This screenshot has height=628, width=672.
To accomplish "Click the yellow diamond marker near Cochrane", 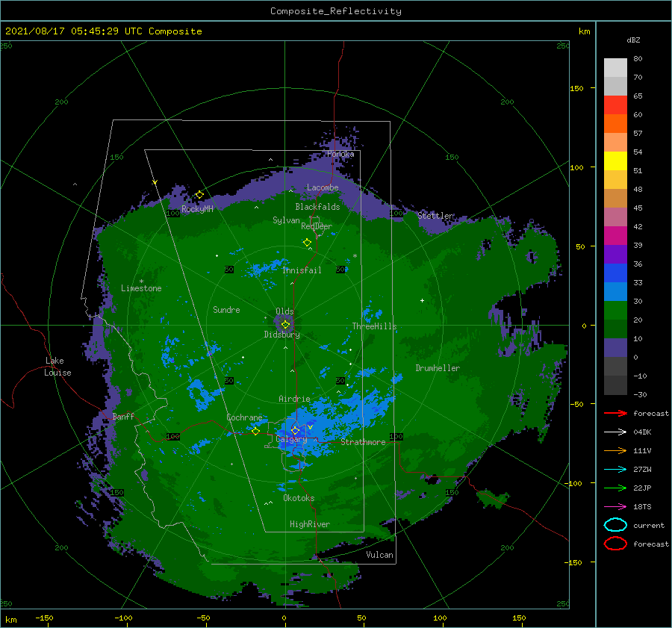I will [255, 431].
